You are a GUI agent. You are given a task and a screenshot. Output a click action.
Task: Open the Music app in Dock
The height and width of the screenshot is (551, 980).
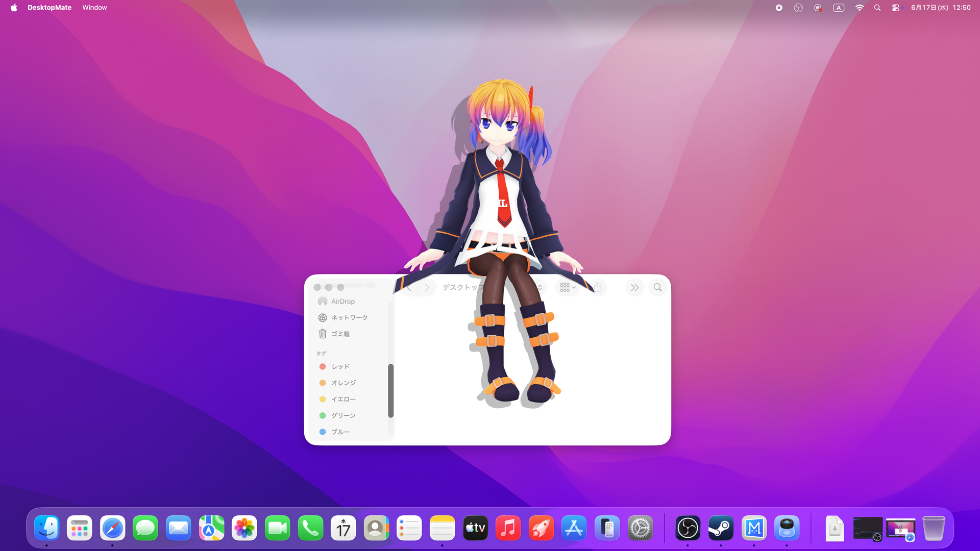[x=508, y=528]
